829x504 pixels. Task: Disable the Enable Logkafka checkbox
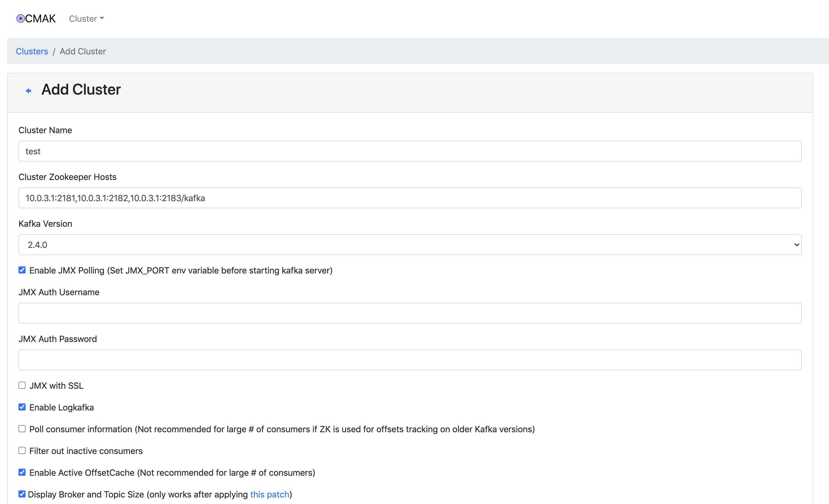pos(22,407)
